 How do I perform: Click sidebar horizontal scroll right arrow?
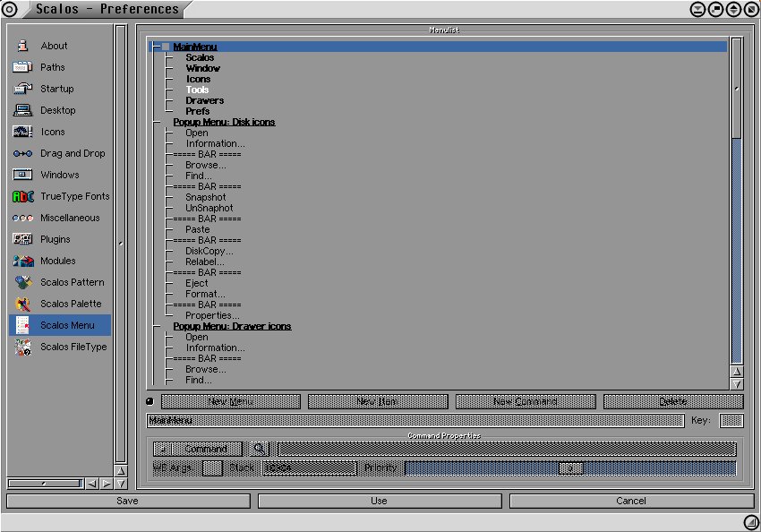click(107, 484)
